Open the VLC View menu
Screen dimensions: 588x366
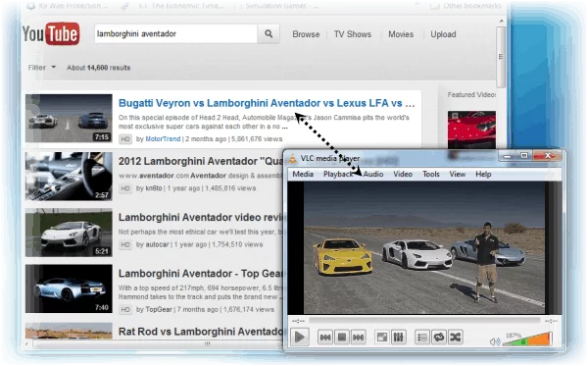(x=458, y=174)
